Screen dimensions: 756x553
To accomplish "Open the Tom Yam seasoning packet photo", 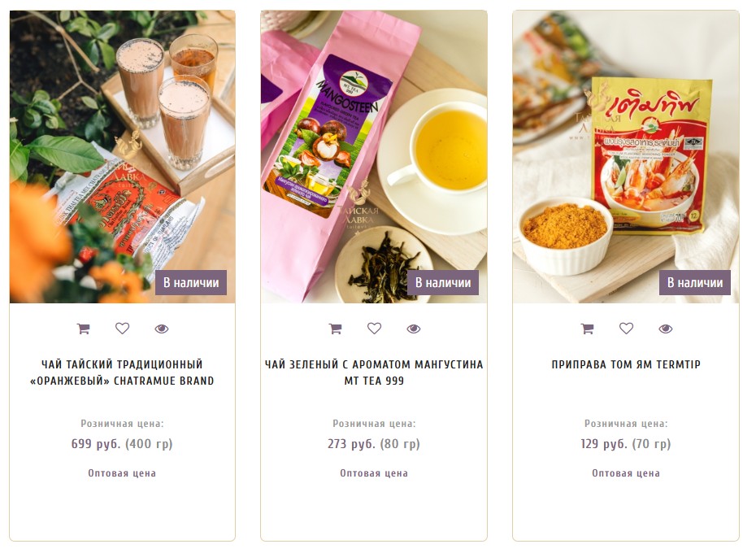I will pyautogui.click(x=626, y=157).
